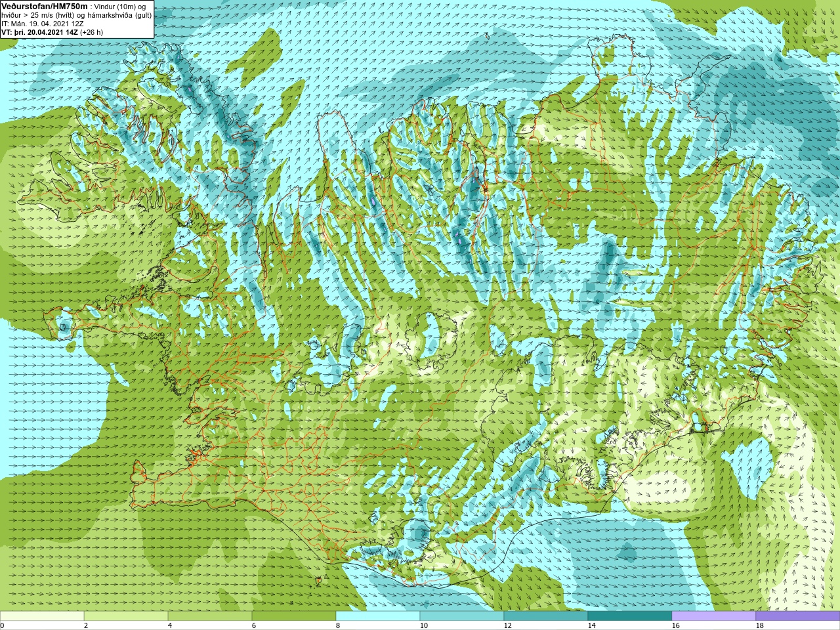This screenshot has height=630, width=840.
Task: Click the '8' legend scale label
Action: (x=338, y=625)
